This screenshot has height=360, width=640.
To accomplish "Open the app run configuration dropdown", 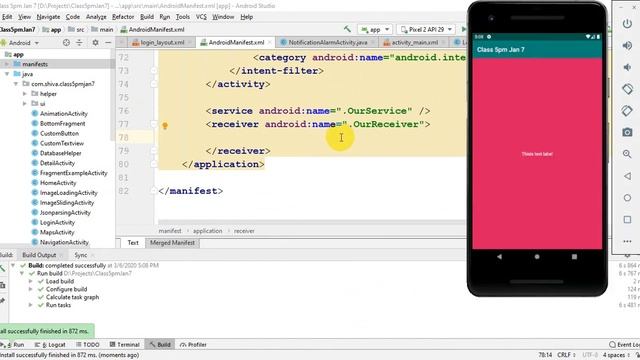I will [375, 29].
